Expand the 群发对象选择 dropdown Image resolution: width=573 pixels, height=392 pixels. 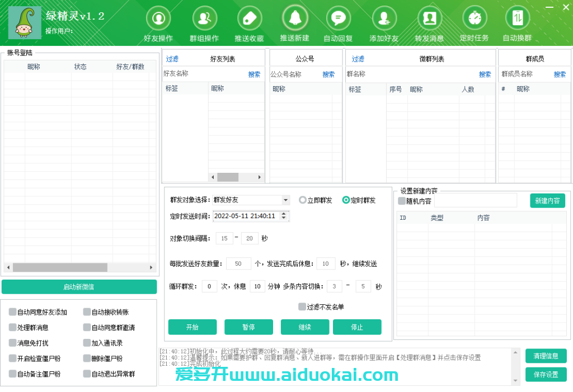point(285,200)
